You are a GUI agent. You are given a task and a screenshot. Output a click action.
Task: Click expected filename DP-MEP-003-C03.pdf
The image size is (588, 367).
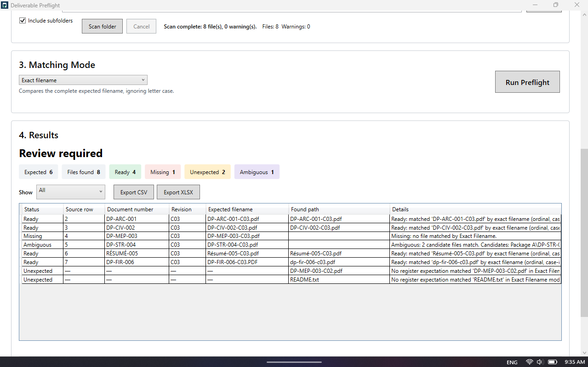coord(247,236)
